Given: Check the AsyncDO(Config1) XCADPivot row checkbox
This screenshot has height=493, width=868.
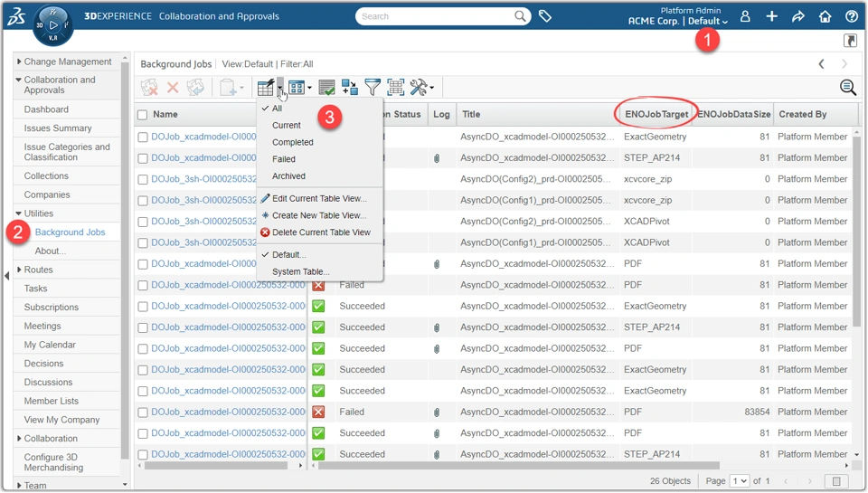Looking at the screenshot, I should coord(143,242).
